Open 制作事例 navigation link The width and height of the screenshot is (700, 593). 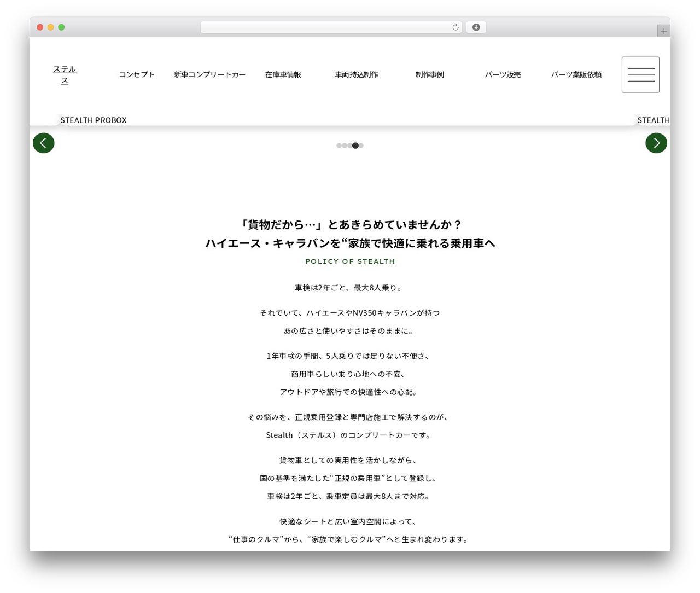pyautogui.click(x=430, y=74)
